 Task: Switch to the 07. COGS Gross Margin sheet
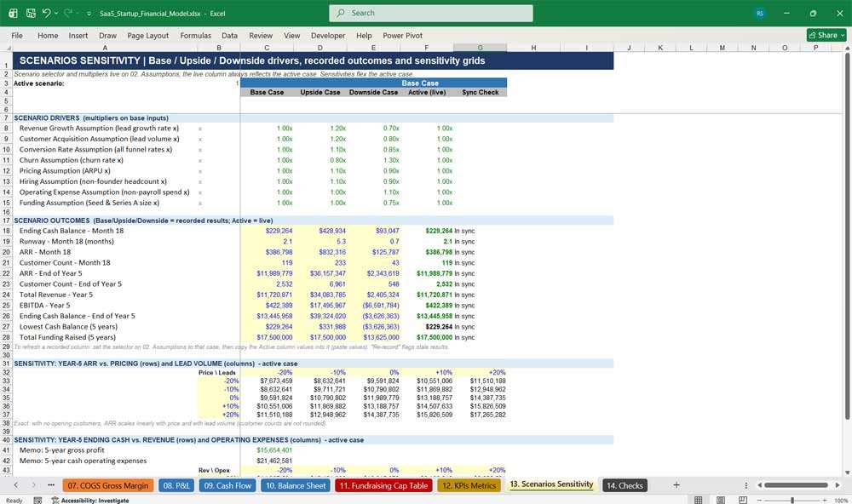click(x=108, y=485)
